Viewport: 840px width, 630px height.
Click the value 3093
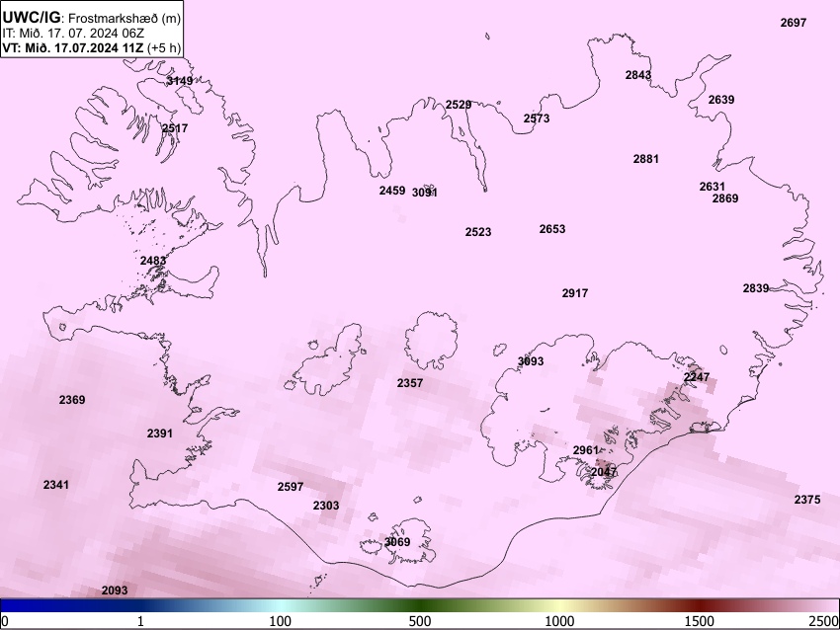pos(531,361)
